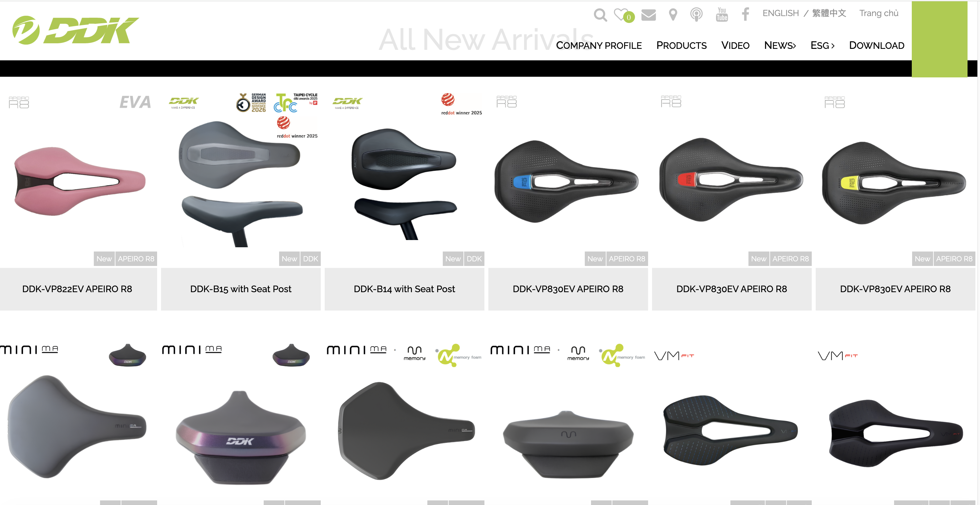Click the New tag on the DDK-B14 card

pyautogui.click(x=453, y=259)
